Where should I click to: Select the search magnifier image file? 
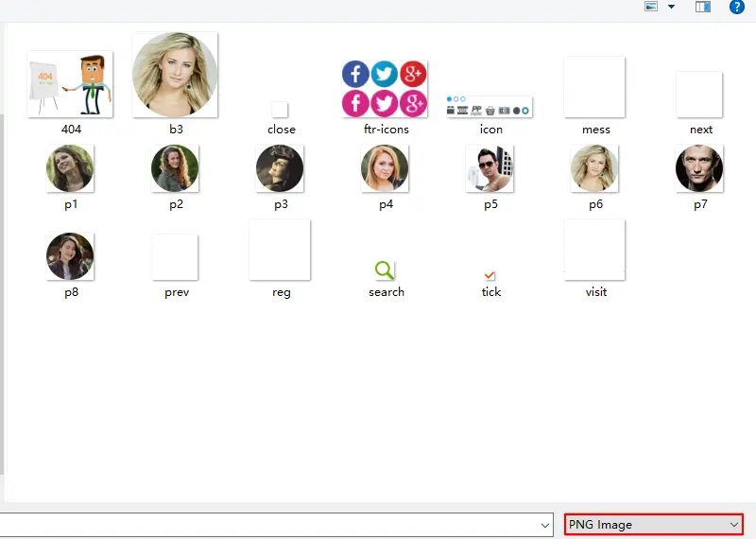385,270
